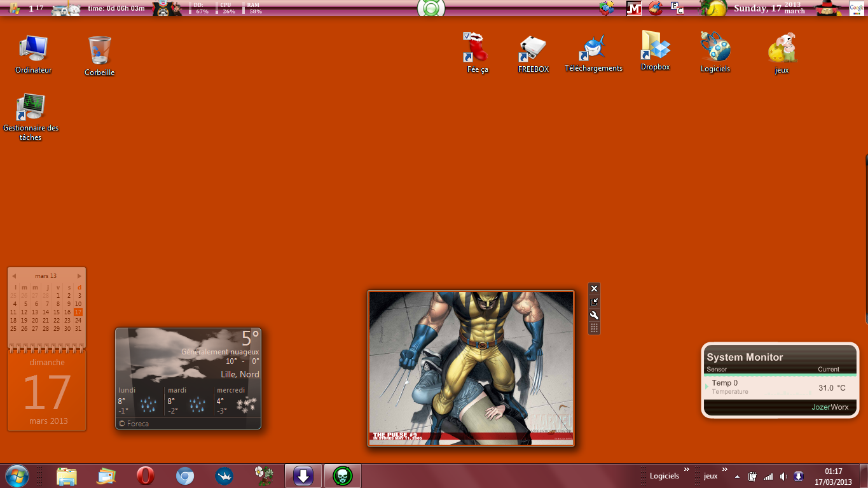868x488 pixels.
Task: Click the Windows flag icon in top bar
Action: click(x=14, y=8)
